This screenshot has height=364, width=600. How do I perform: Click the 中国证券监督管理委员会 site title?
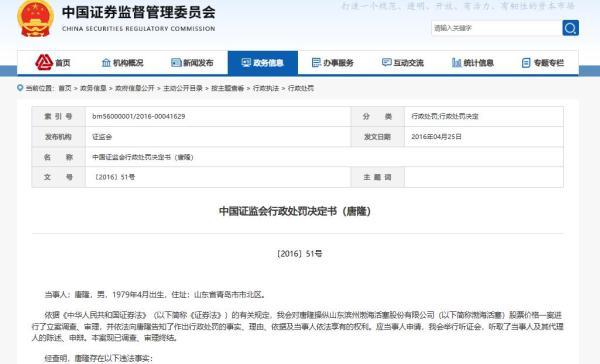coord(139,12)
